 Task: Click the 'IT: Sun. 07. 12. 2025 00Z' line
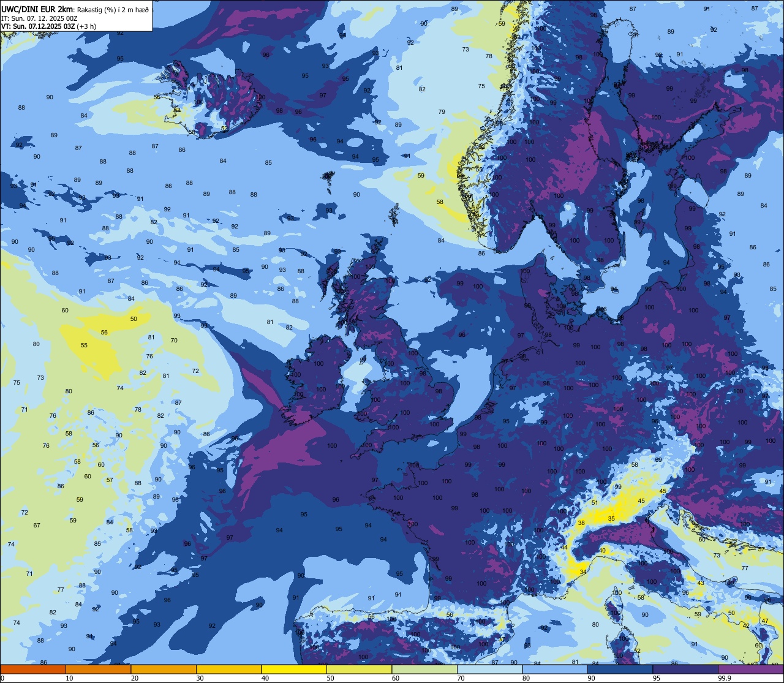[39, 18]
